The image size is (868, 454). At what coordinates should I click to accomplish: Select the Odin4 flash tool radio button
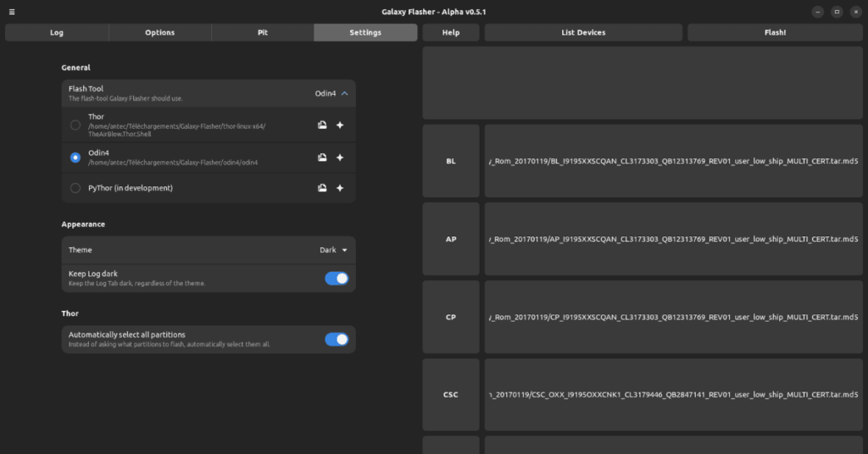pos(75,158)
